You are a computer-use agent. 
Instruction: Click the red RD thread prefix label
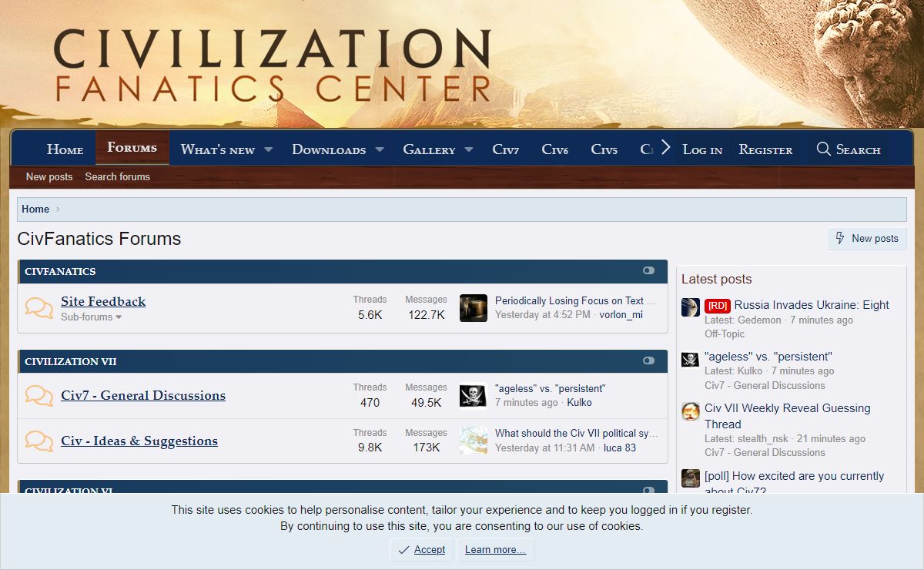pos(717,306)
